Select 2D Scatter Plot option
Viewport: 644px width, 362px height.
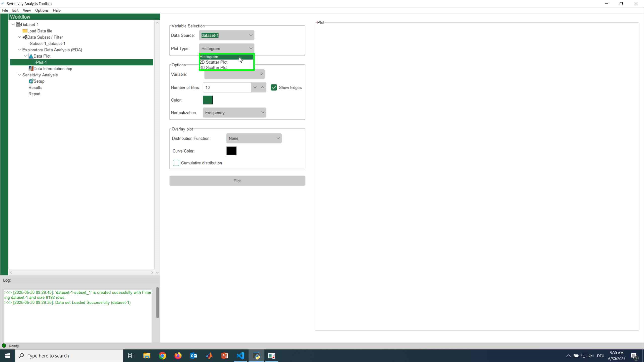coord(226,62)
